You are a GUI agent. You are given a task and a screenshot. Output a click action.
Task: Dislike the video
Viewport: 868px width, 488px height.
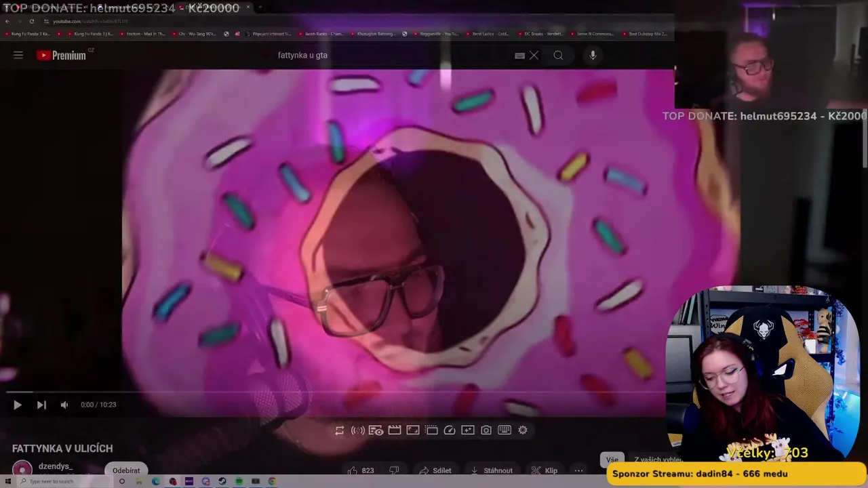click(x=394, y=470)
